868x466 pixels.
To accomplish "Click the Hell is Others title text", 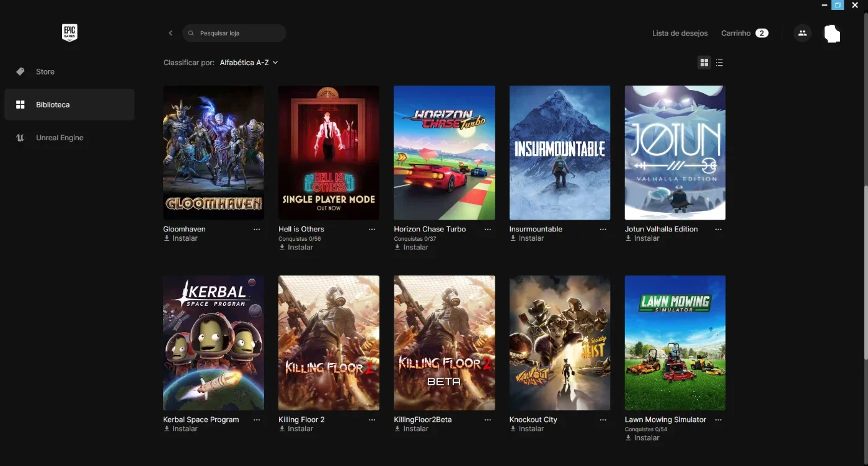I will [x=301, y=230].
